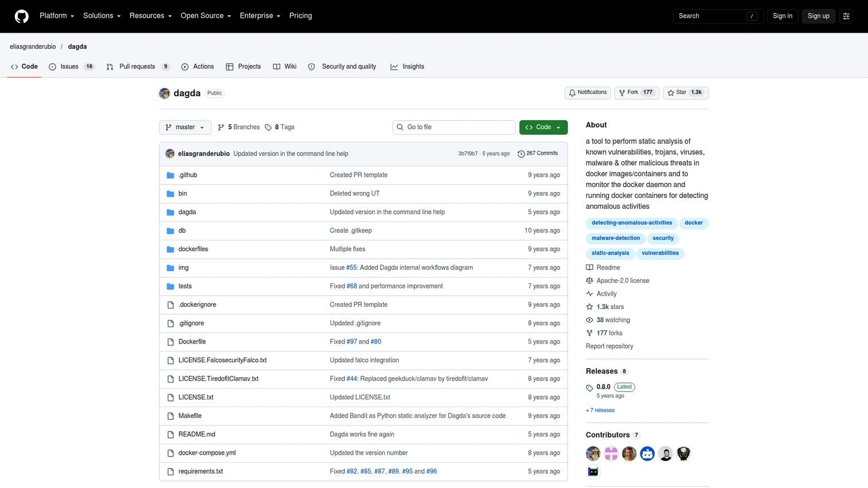
Task: Click the Sign up button
Action: (x=818, y=16)
